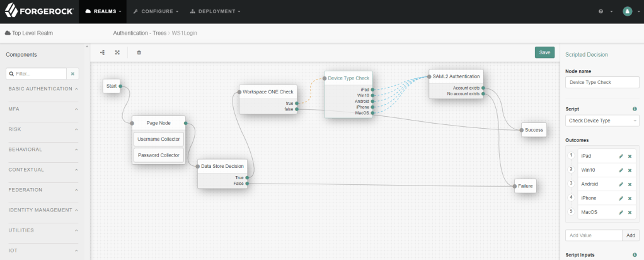The height and width of the screenshot is (260, 644).
Task: Click pencil icon next to Android outcome
Action: [x=621, y=184]
